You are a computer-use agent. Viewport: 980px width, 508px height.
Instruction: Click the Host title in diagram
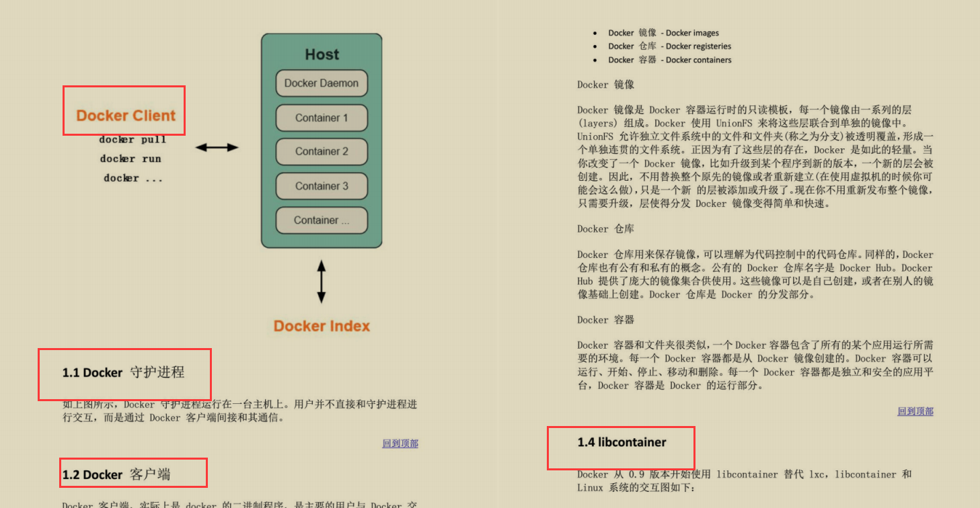tap(322, 54)
